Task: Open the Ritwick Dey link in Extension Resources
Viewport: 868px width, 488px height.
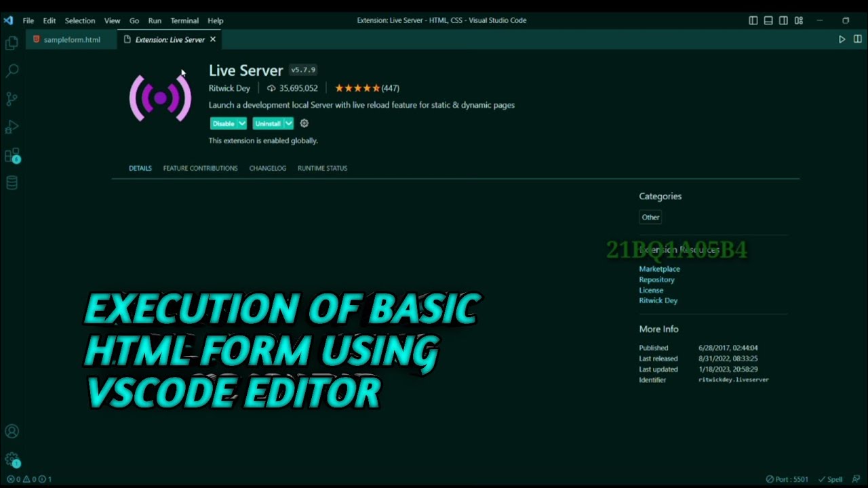Action: 658,300
